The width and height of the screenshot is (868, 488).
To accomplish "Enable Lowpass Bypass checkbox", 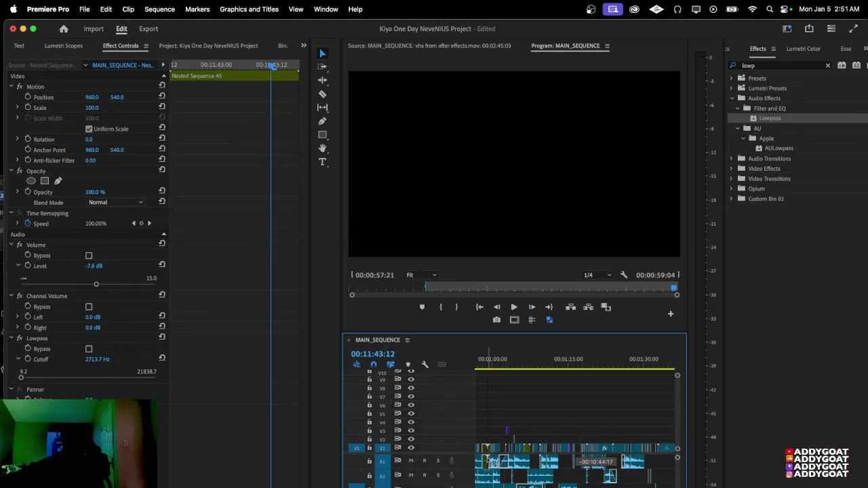I will pos(89,348).
